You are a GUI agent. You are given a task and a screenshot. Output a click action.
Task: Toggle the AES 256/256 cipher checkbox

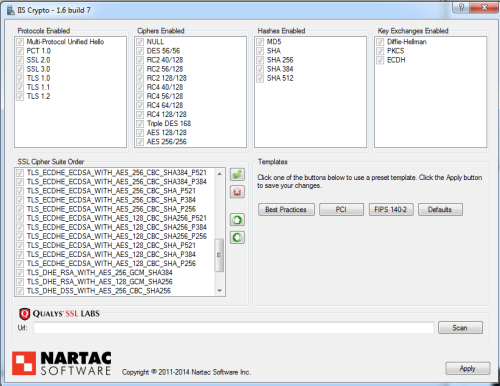pyautogui.click(x=140, y=142)
